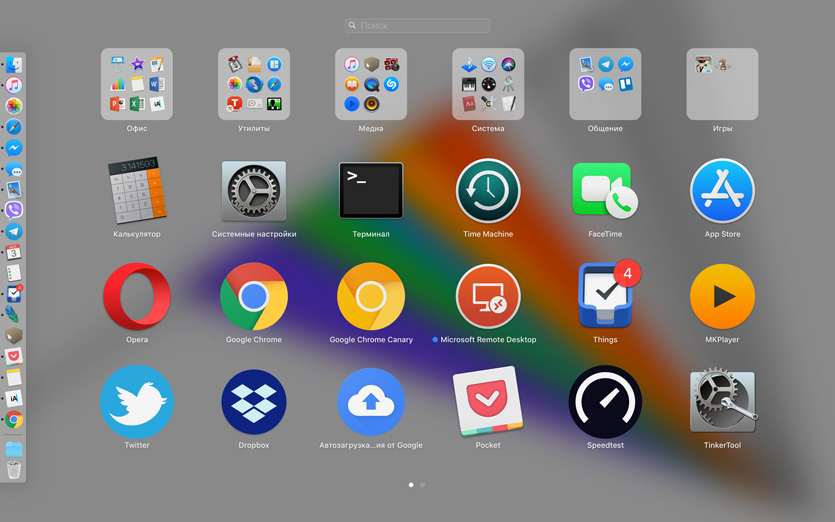Open iTunes in the Dock
The height and width of the screenshot is (522, 835).
(14, 85)
